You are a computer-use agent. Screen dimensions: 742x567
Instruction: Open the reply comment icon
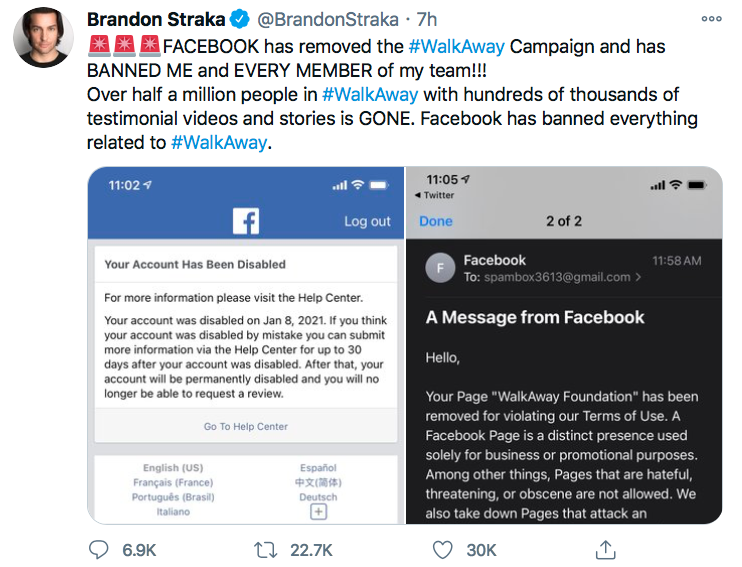tap(98, 550)
